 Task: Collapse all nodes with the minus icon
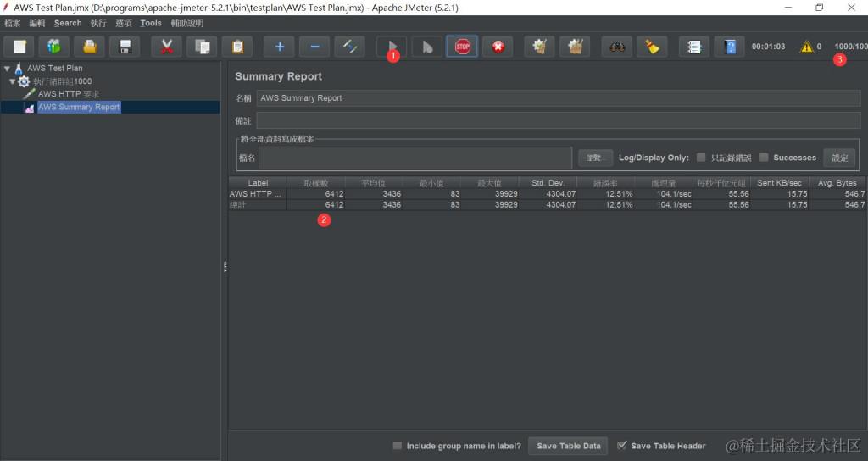tap(314, 47)
